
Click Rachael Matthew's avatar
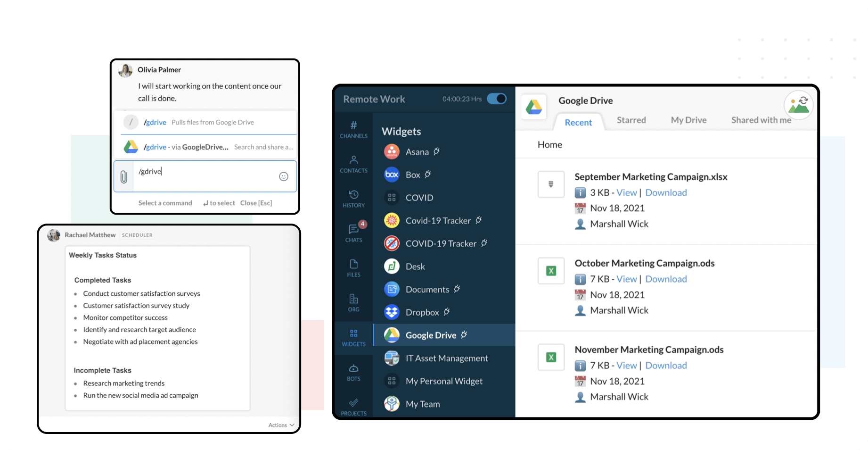tap(54, 235)
